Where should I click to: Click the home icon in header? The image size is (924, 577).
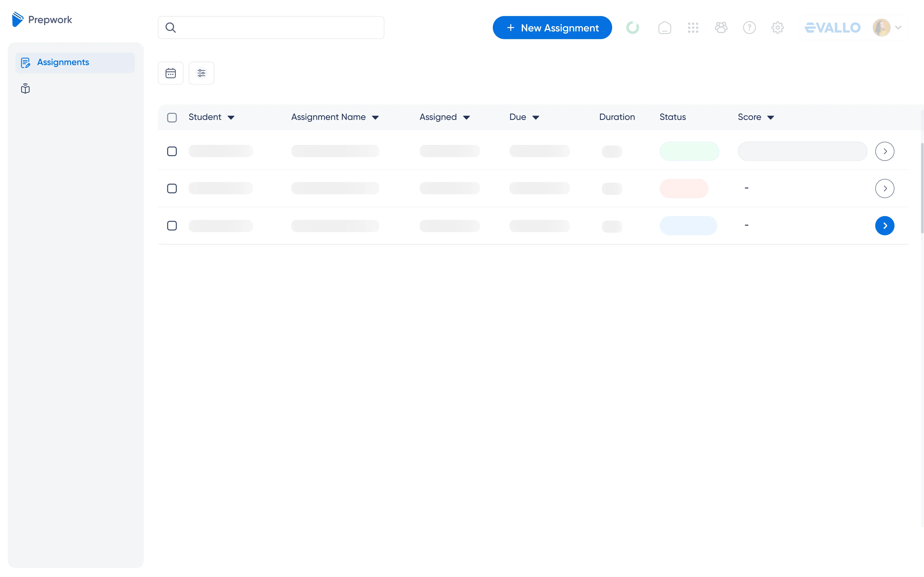coord(664,28)
